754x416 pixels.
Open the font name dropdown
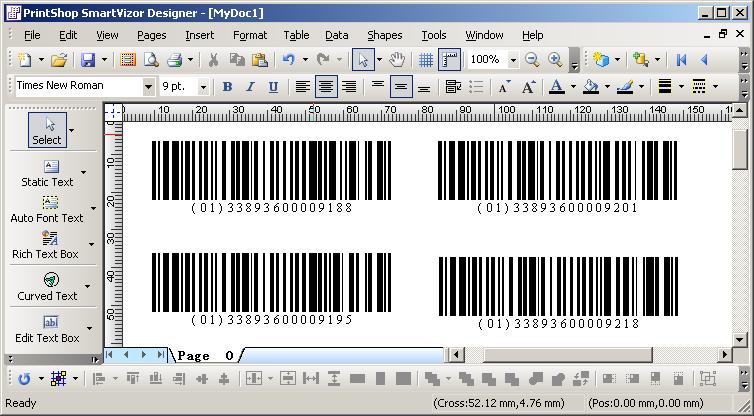149,87
